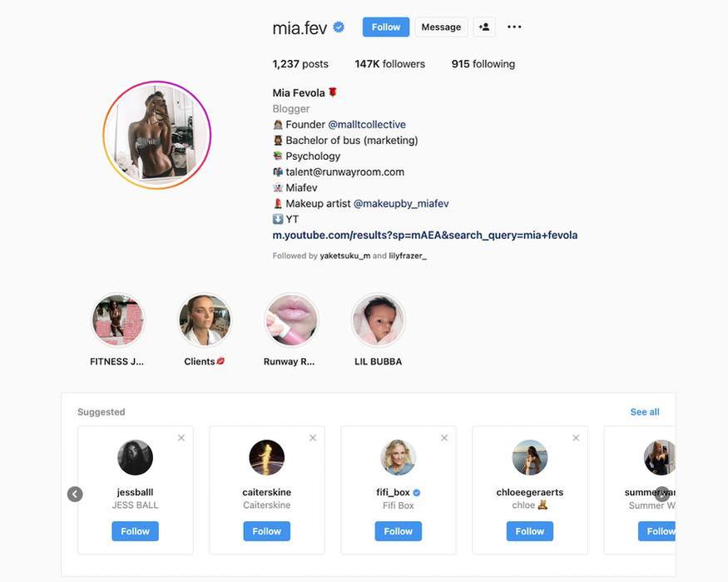View the profile picture story
Screen dimensions: 728x582
point(157,135)
